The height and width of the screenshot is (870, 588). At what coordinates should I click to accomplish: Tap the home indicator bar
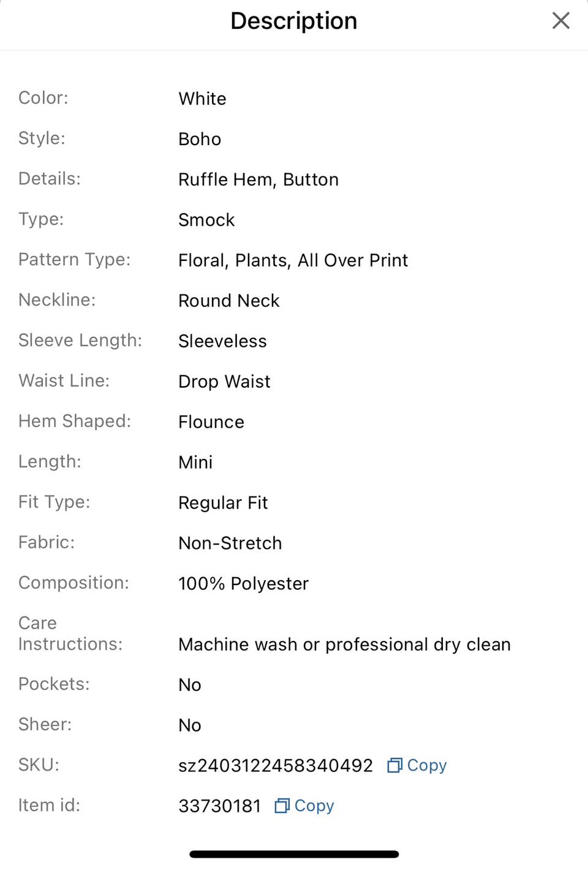pyautogui.click(x=294, y=854)
